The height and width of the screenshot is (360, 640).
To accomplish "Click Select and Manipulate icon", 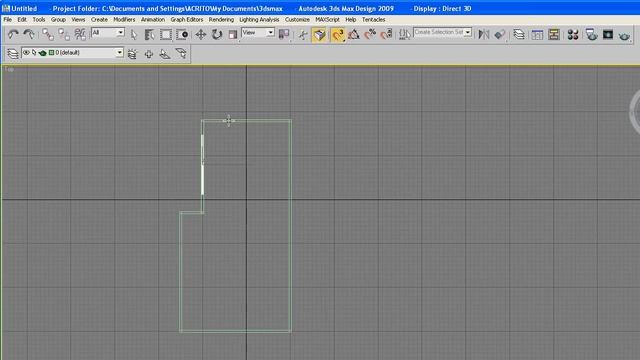I will tap(303, 34).
